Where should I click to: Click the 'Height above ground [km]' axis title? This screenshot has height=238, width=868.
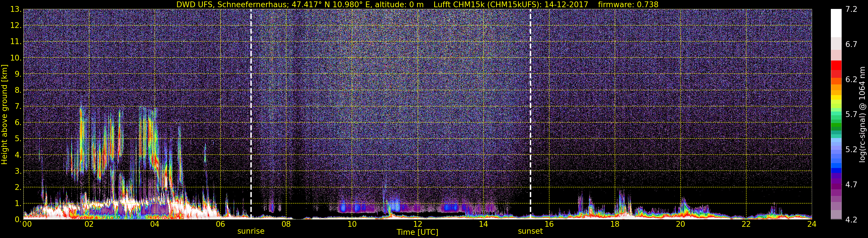tap(4, 114)
